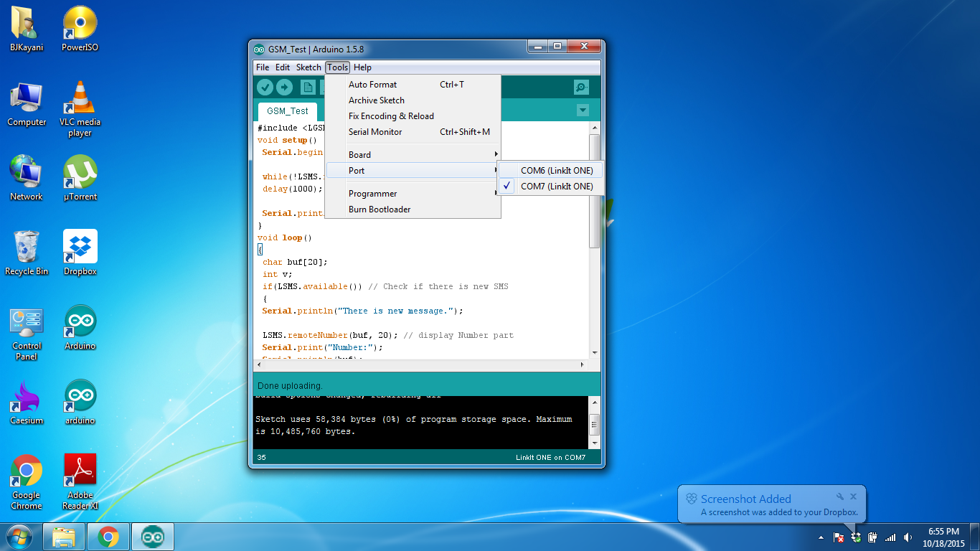Viewport: 980px width, 551px height.
Task: Click the editor horizontal scrollbar left arrow
Action: tap(260, 365)
